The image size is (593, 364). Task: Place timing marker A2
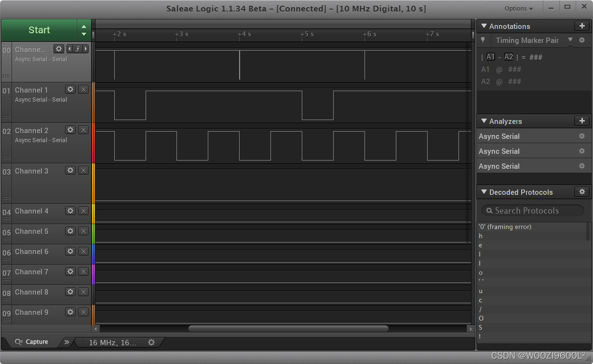(509, 57)
